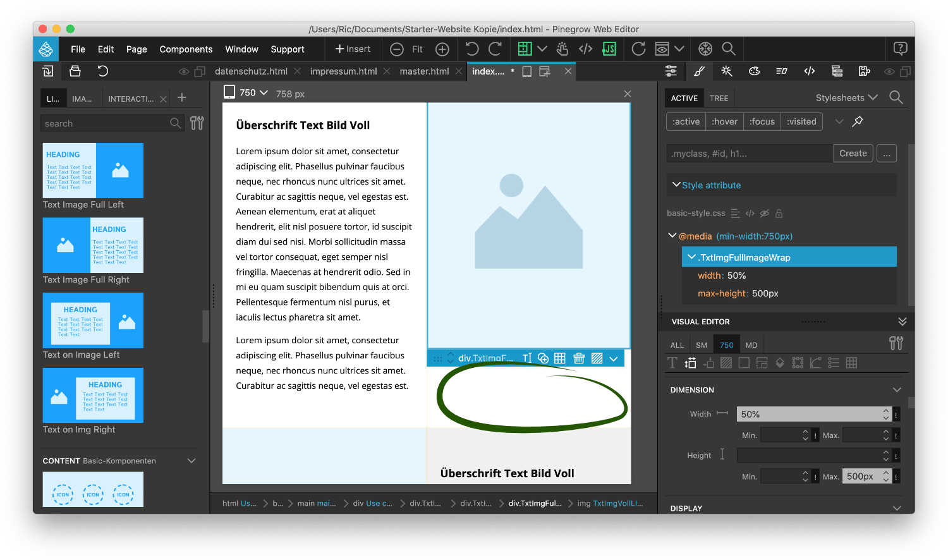948x560 pixels.
Task: Select img TxtImgVollLi... in the breadcrumb
Action: pos(610,503)
